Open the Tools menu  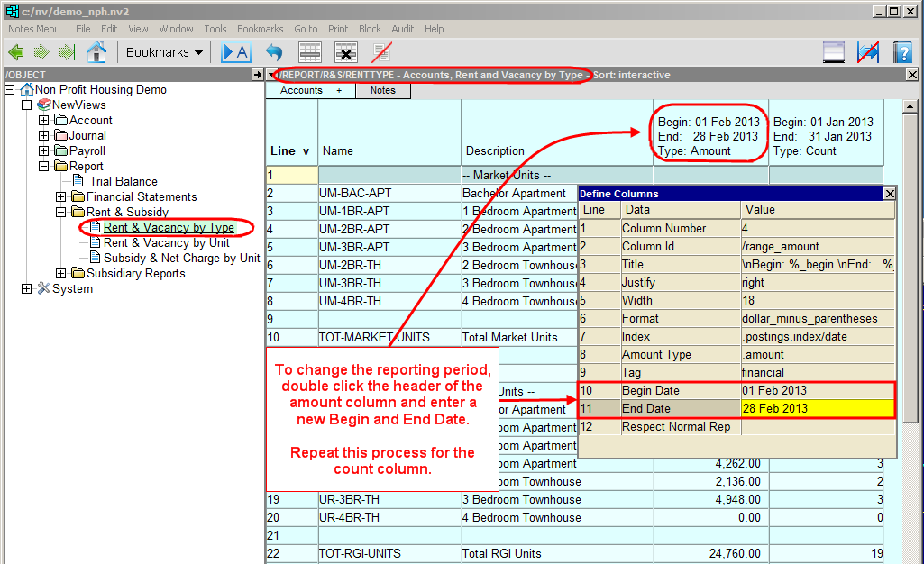click(x=215, y=29)
